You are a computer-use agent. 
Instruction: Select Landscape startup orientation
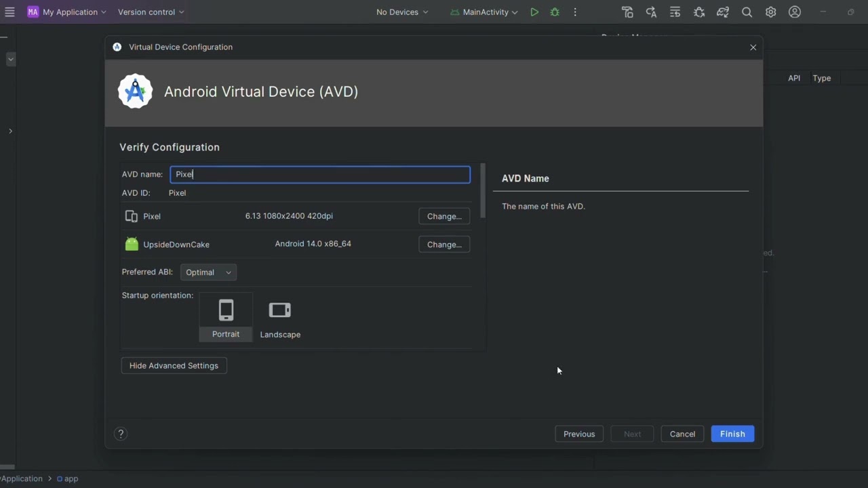pyautogui.click(x=280, y=317)
